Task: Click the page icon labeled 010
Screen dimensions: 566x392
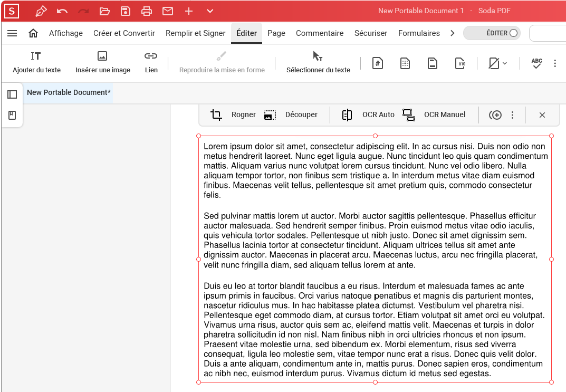Action: click(460, 63)
